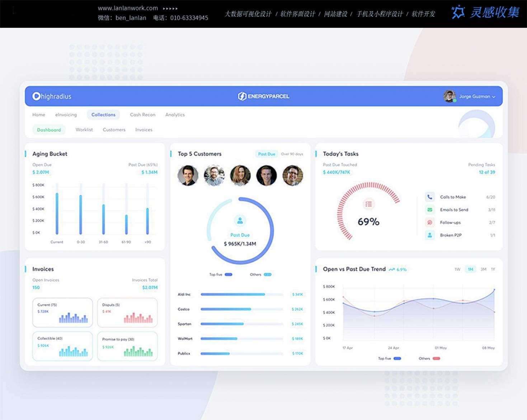The image size is (527, 420).
Task: Click the >90 aging bucket bar
Action: pos(147,221)
